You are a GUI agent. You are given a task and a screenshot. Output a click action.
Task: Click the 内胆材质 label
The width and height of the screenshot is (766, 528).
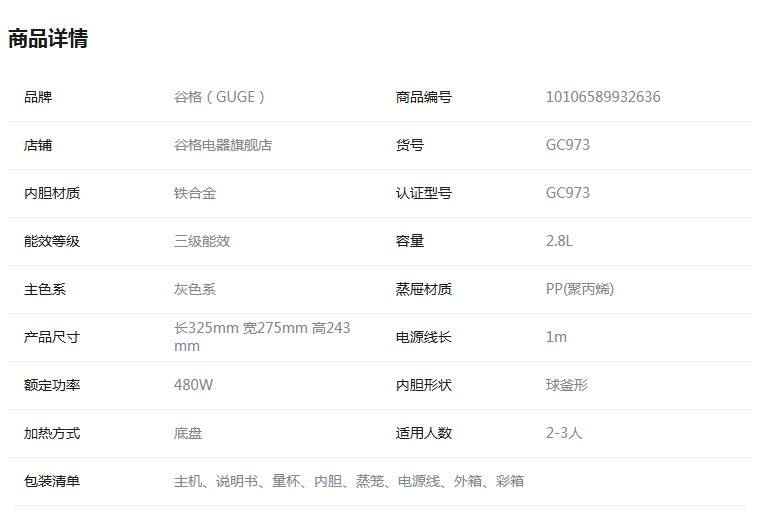tap(52, 193)
